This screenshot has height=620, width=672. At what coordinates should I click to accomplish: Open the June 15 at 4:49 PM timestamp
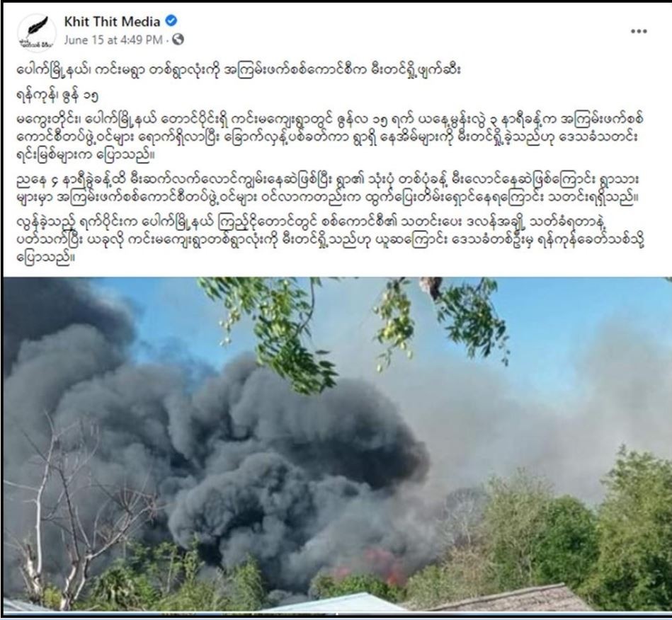[x=113, y=40]
